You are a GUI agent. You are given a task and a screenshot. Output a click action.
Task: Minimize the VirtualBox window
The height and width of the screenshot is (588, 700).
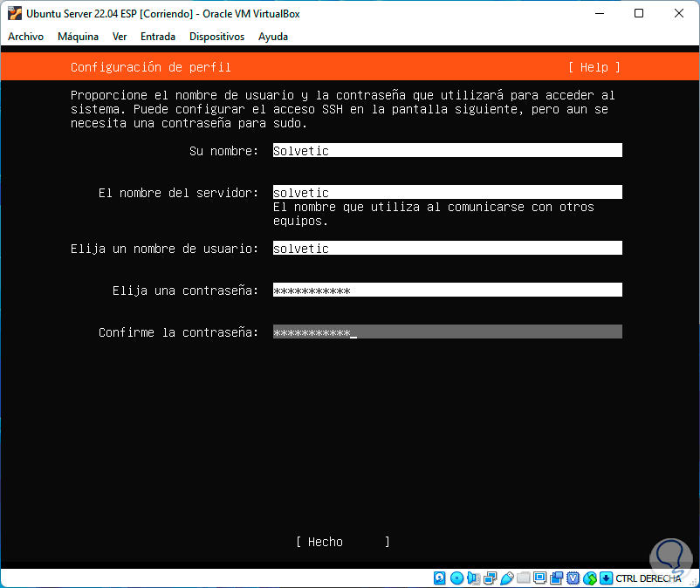point(600,13)
